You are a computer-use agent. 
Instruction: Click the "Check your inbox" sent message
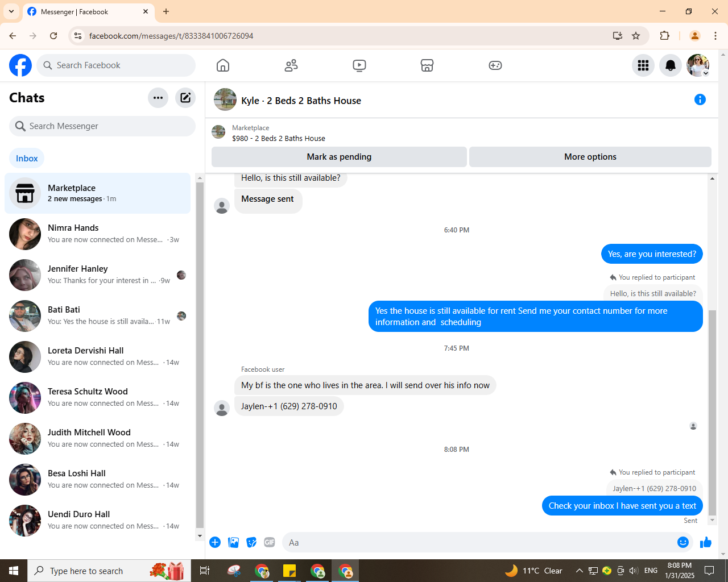pos(622,506)
